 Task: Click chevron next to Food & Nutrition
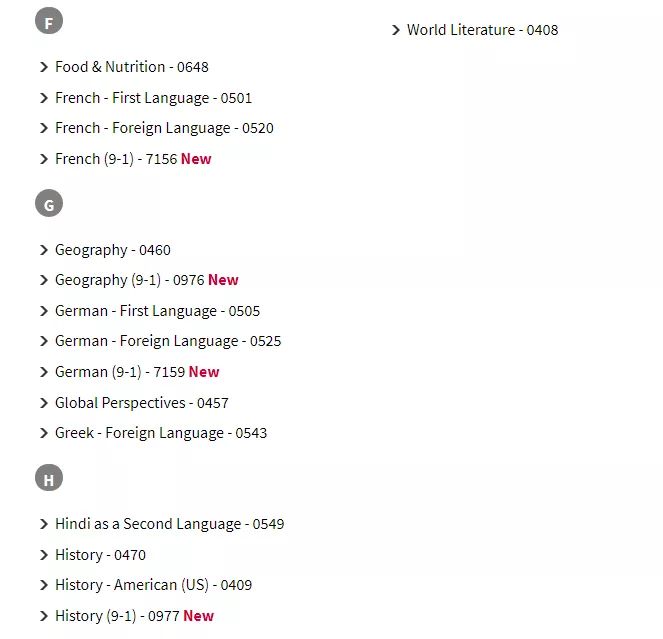(x=44, y=67)
